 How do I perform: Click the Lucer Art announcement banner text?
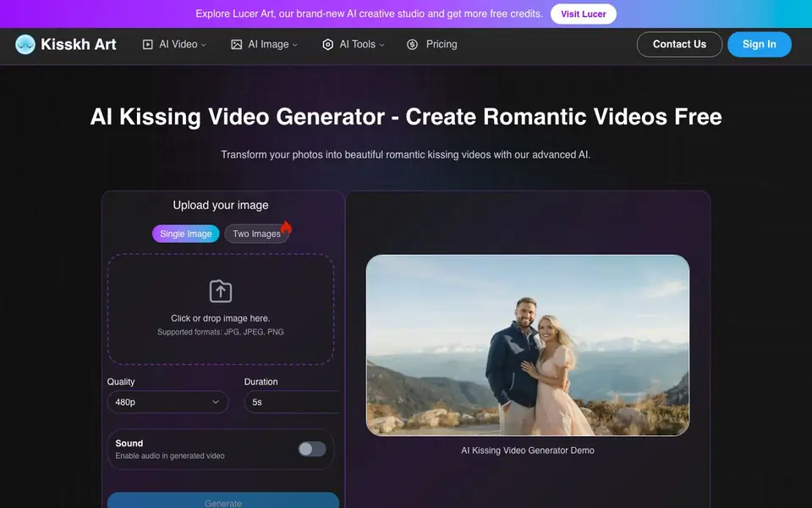pos(370,14)
